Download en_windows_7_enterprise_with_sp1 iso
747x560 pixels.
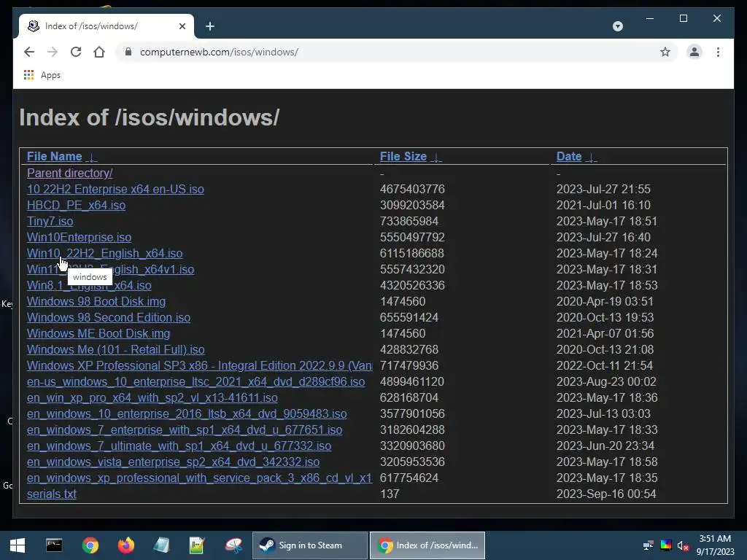point(185,429)
